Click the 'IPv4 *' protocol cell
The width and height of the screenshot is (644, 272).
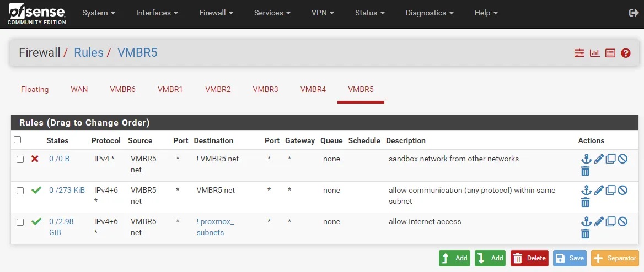tap(104, 159)
